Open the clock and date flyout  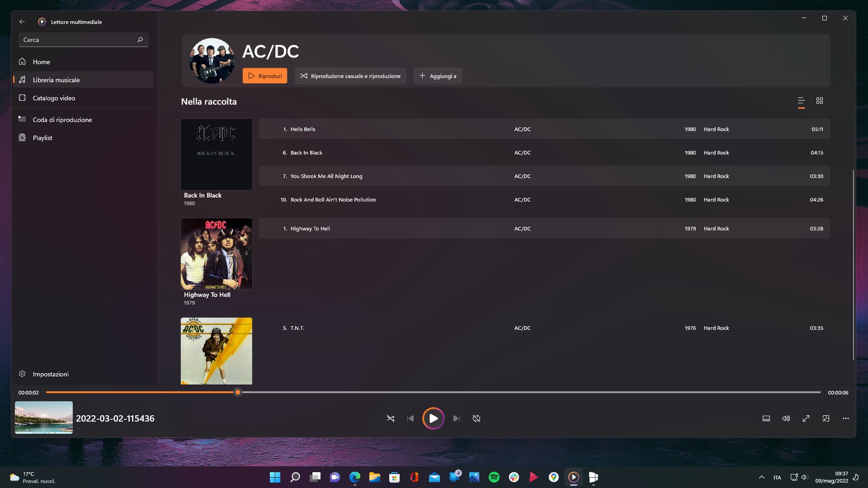[832, 477]
